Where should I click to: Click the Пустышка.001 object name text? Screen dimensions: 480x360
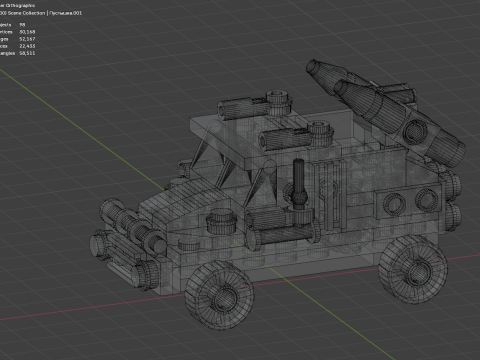point(65,13)
